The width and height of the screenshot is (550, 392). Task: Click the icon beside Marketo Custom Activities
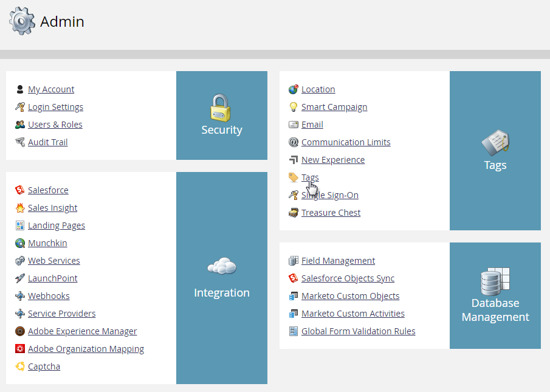point(294,314)
